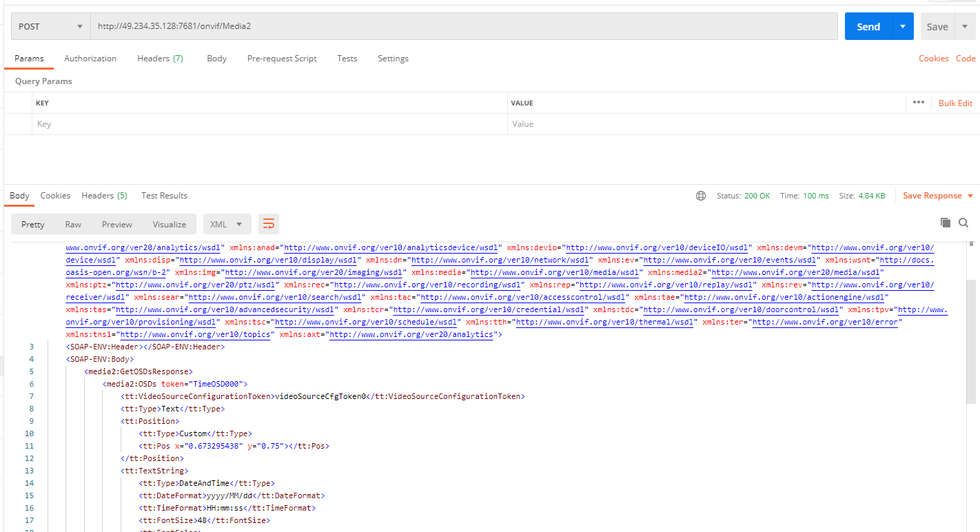Select the response Body tab

pos(19,196)
